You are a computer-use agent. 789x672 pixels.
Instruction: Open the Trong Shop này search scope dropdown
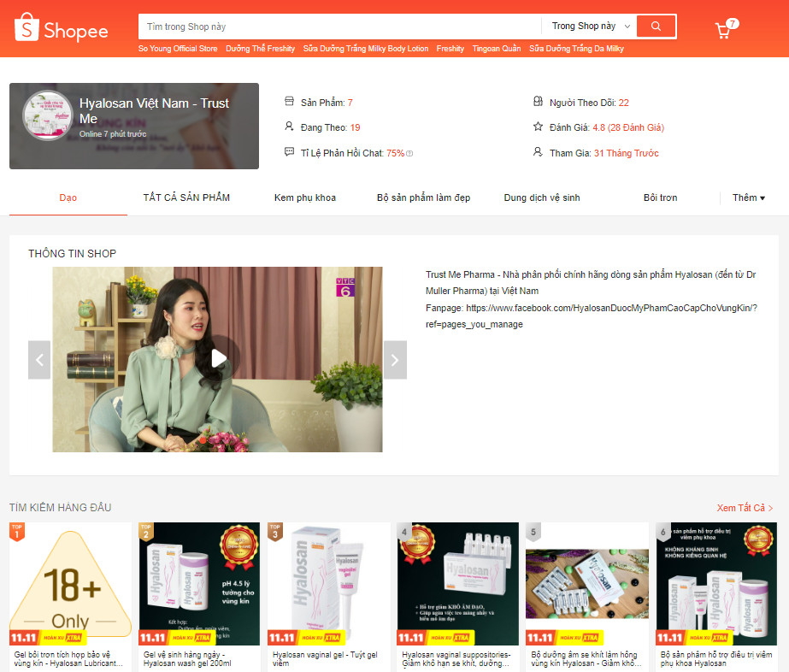(x=590, y=27)
